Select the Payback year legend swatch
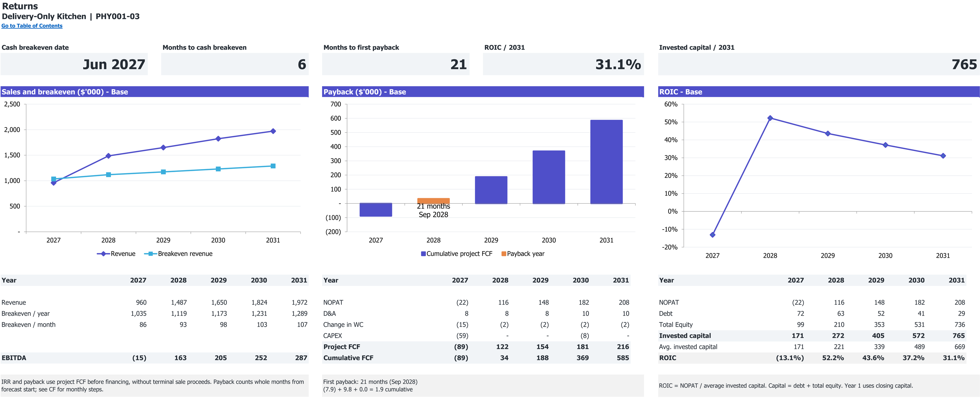 [x=504, y=254]
